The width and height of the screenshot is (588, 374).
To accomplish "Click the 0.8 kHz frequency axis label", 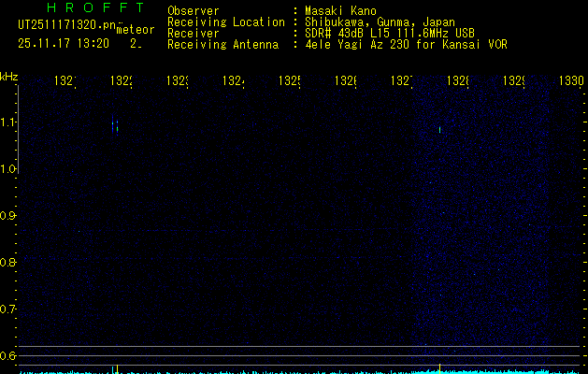I will 8,262.
